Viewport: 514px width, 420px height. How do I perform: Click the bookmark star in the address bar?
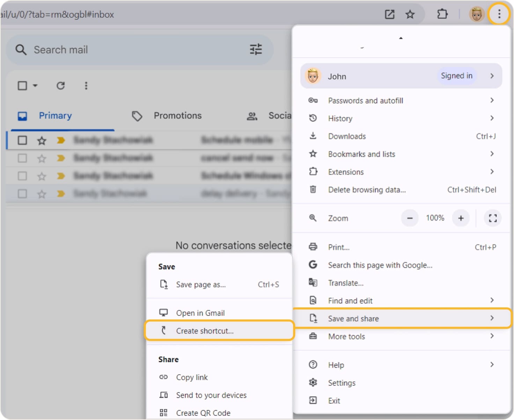(x=410, y=14)
